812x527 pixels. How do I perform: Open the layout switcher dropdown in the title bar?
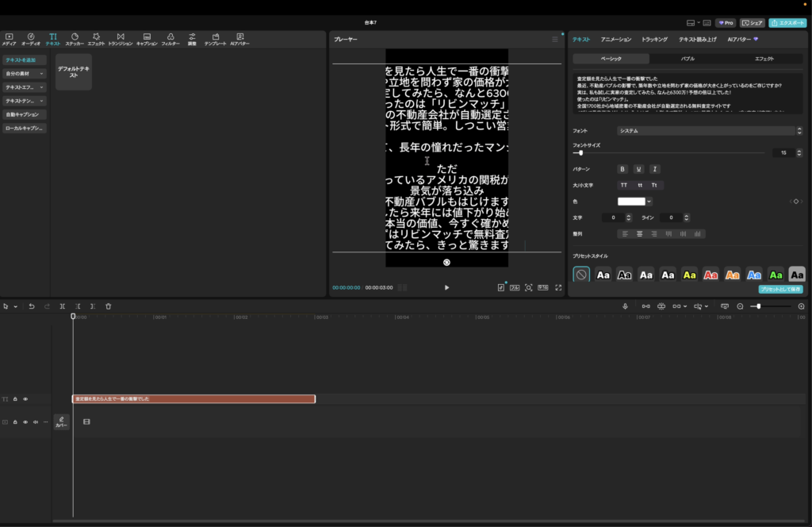[x=699, y=23]
